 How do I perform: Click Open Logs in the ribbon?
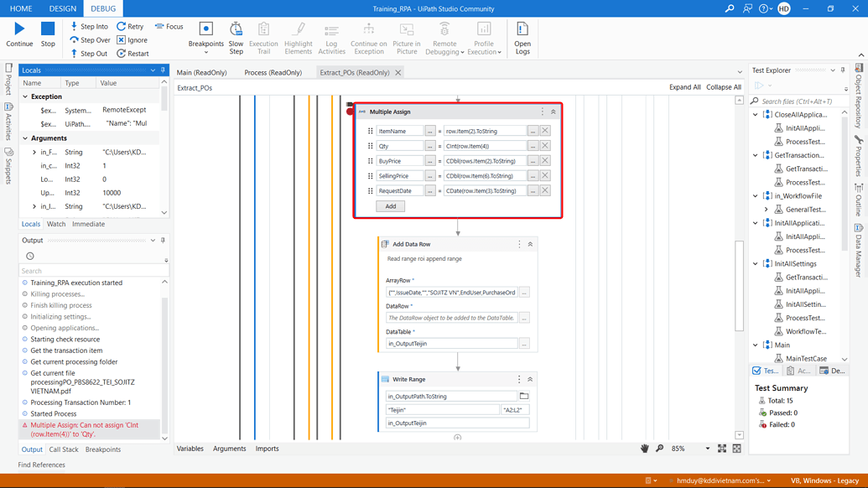tap(522, 37)
